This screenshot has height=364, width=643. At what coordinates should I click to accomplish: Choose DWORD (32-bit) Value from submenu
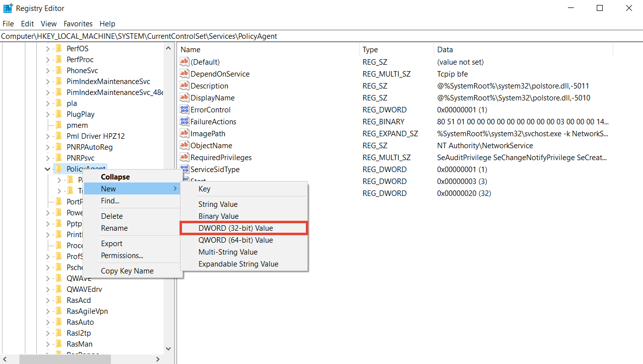236,228
